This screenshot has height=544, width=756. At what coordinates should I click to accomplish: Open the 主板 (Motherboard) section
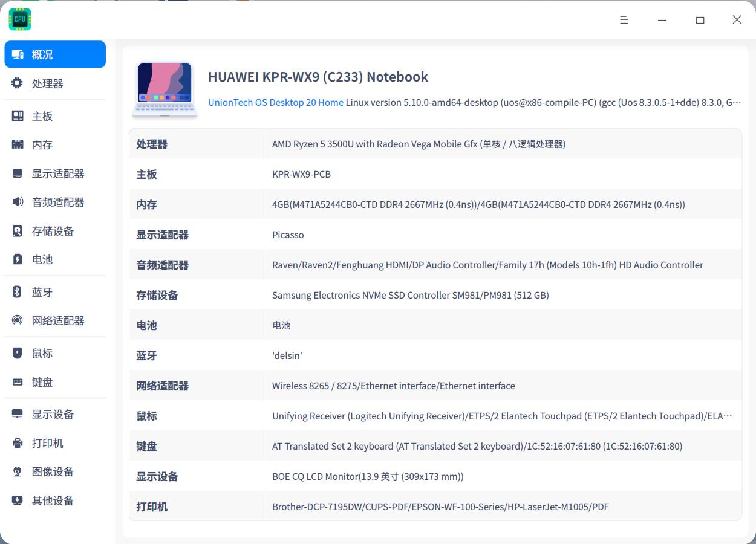point(42,115)
